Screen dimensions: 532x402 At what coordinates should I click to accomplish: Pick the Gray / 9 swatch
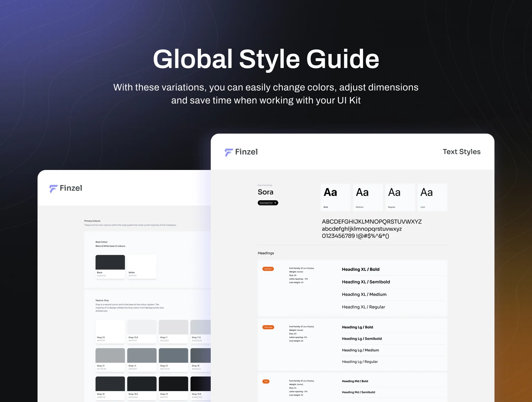pyautogui.click(x=173, y=388)
